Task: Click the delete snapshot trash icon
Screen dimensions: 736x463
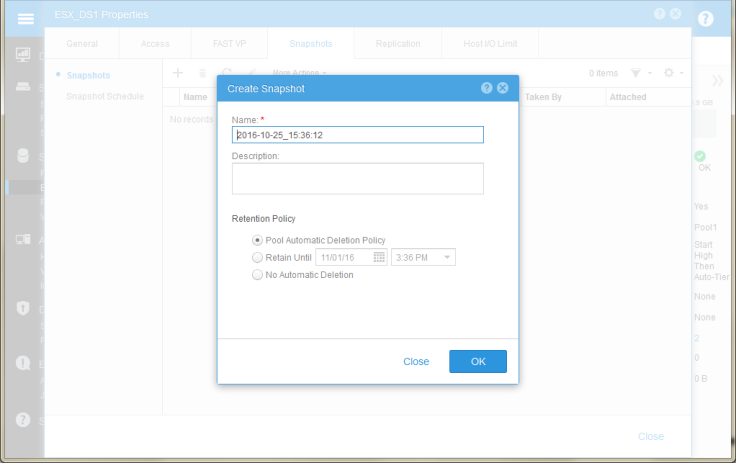Action: (203, 73)
